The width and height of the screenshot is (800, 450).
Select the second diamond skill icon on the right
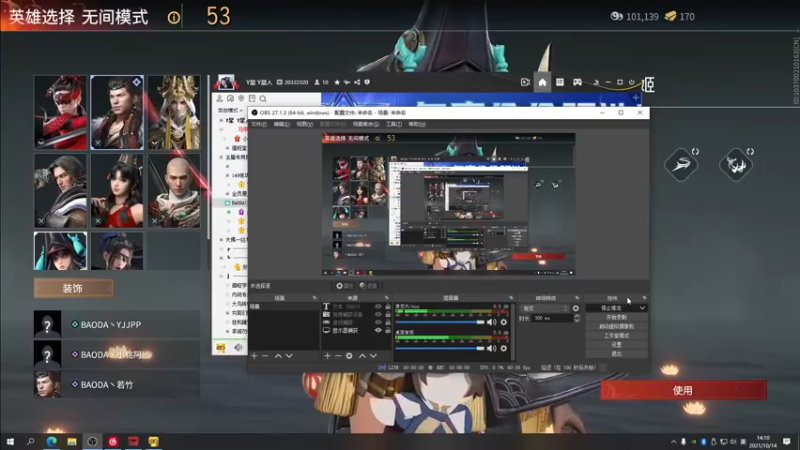(736, 164)
